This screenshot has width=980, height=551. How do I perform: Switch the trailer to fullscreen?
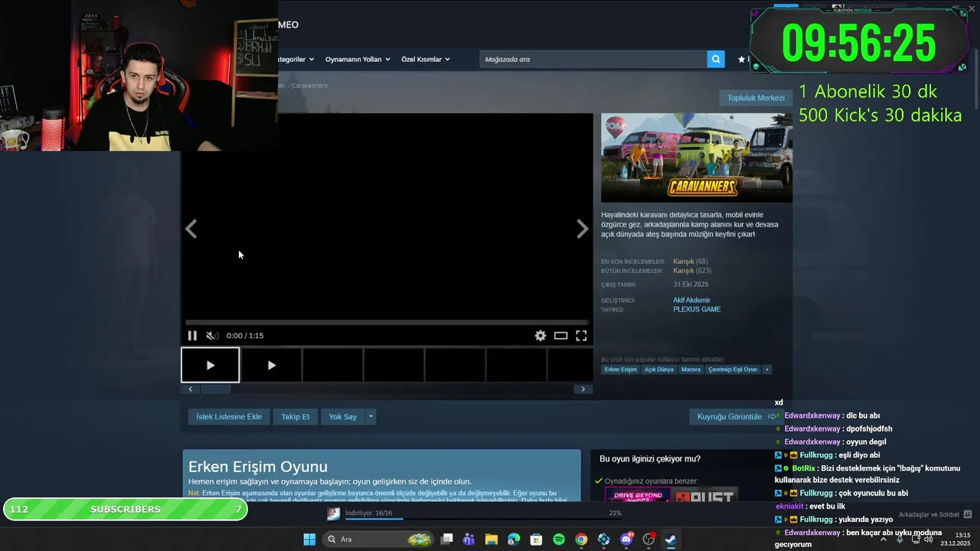pos(581,335)
